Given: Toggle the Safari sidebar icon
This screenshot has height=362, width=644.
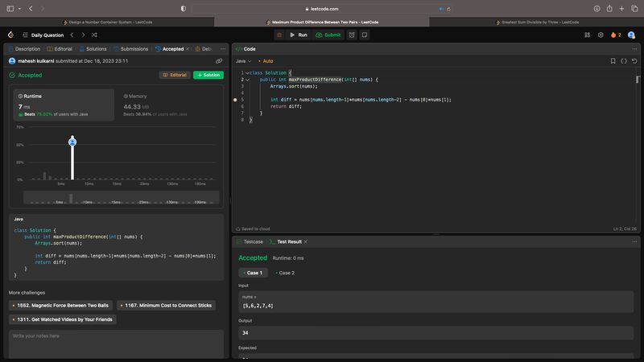Looking at the screenshot, I should tap(10, 9).
